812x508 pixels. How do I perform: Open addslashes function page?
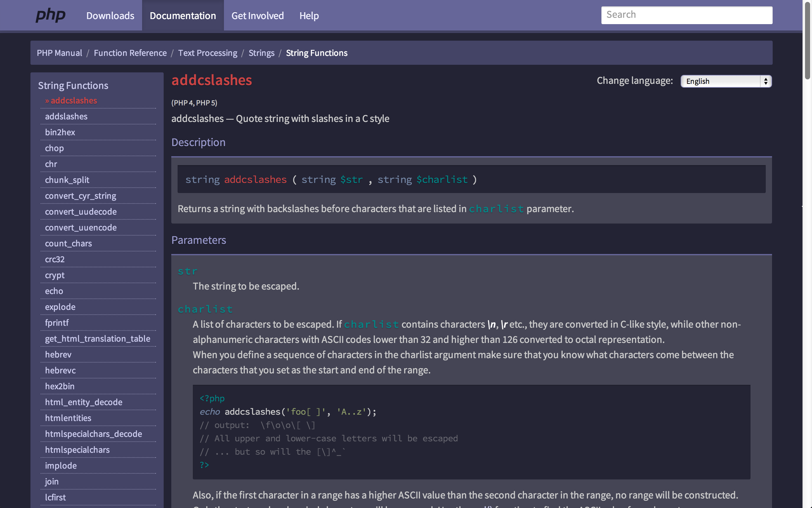point(66,116)
